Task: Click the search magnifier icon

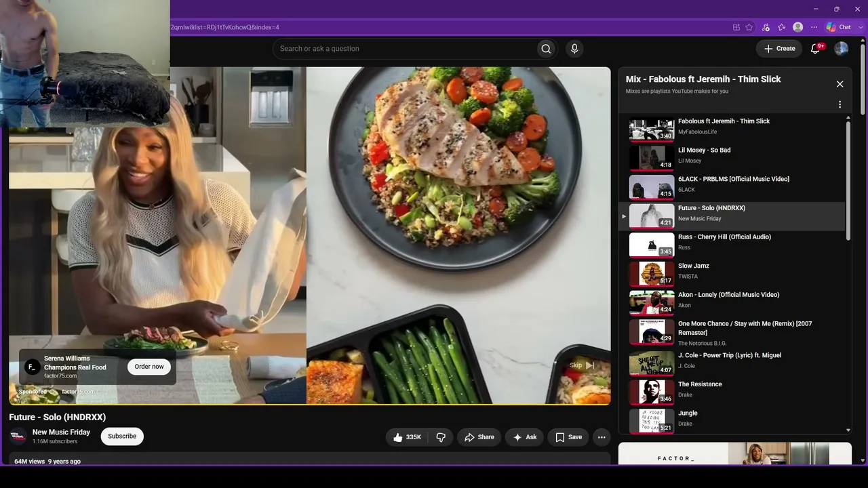Action: point(546,49)
